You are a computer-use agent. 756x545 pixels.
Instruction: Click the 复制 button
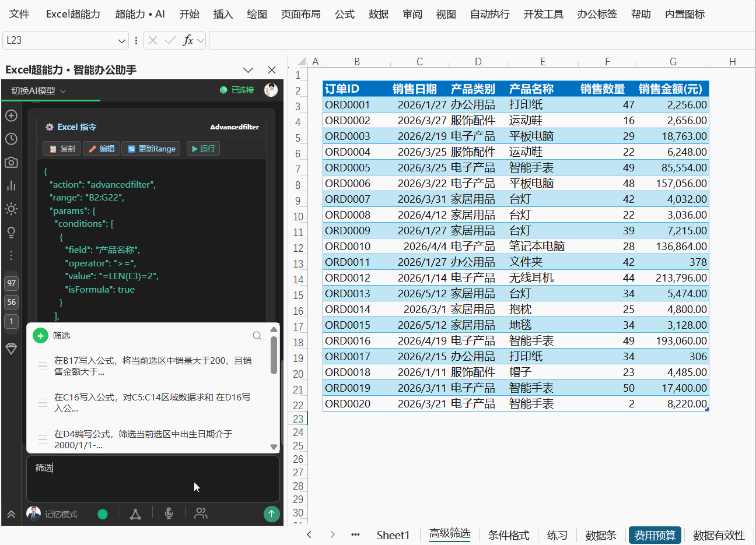coord(62,149)
